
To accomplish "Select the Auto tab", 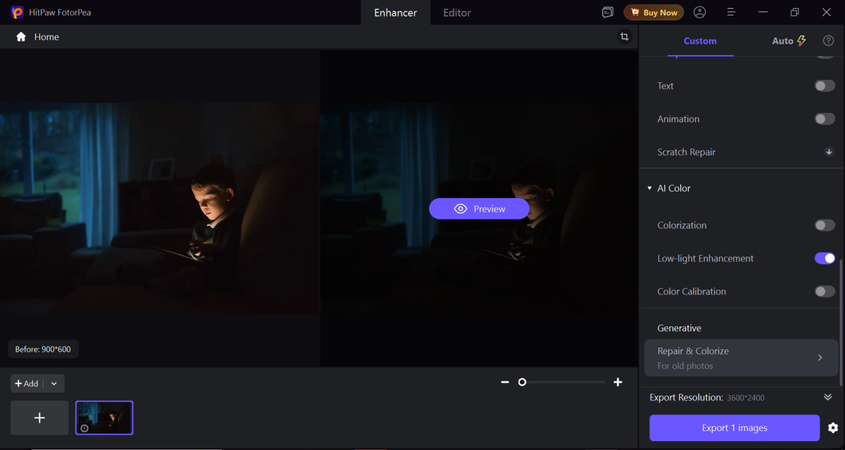I will (788, 41).
